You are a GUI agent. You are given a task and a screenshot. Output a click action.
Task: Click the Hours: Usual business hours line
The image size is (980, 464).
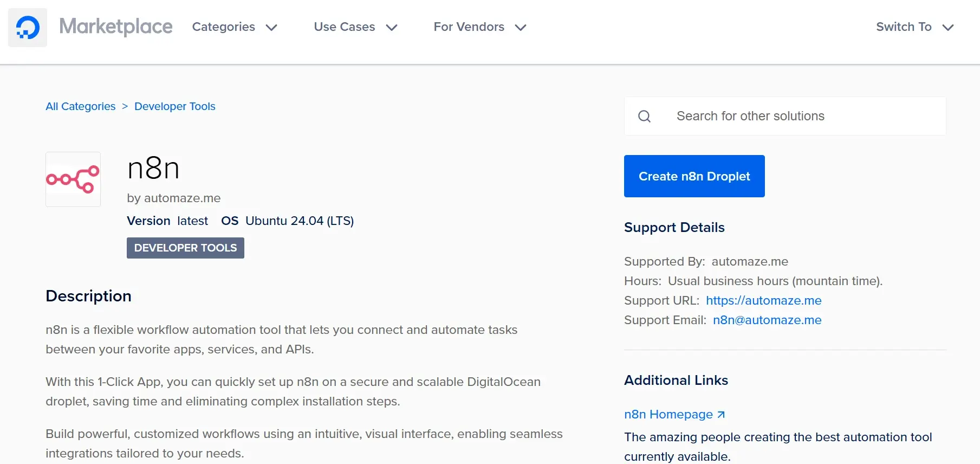pos(754,281)
